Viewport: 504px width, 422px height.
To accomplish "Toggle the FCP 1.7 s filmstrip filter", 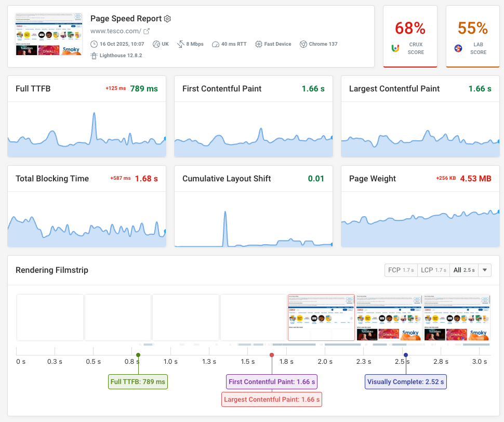I will [401, 270].
